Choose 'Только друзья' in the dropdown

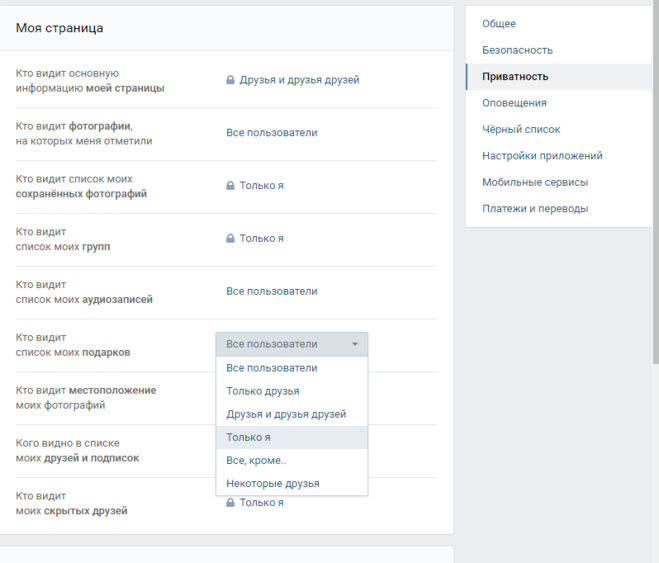click(263, 391)
